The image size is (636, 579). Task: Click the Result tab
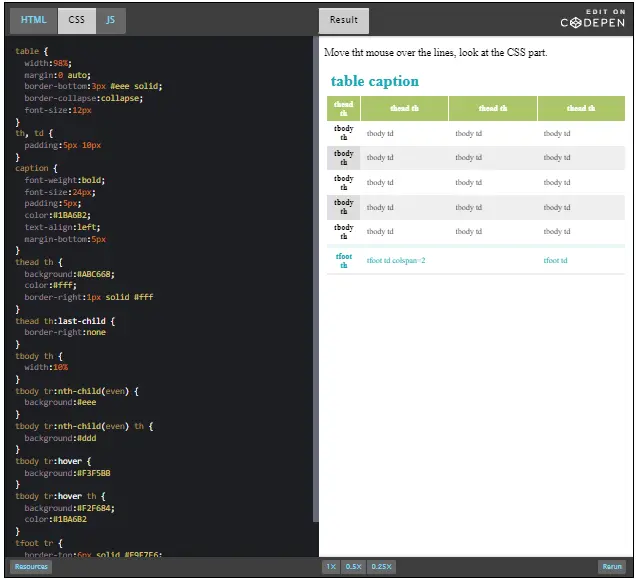click(x=344, y=20)
